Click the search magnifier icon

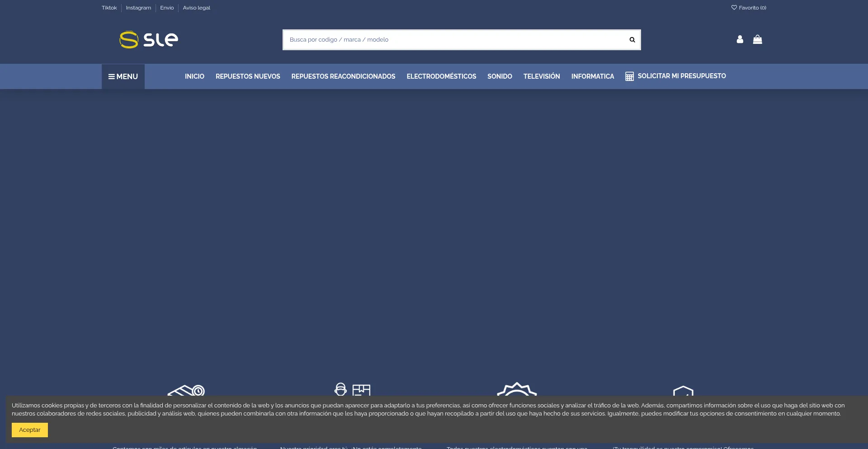pos(632,40)
